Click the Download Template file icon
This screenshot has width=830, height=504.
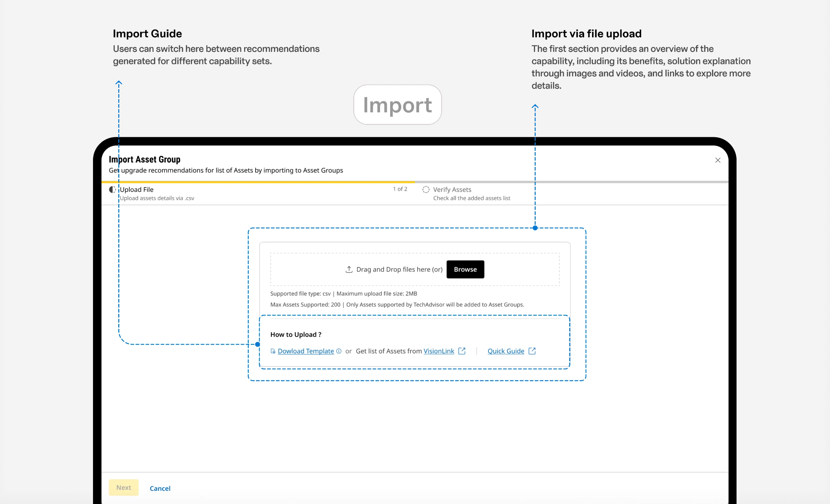pos(273,351)
